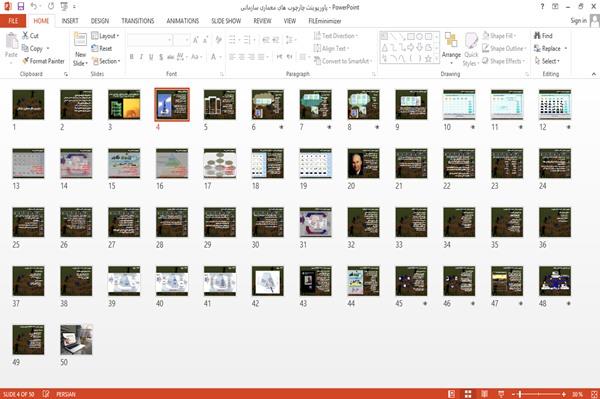Switch to the INSERT tab

pyautogui.click(x=70, y=21)
